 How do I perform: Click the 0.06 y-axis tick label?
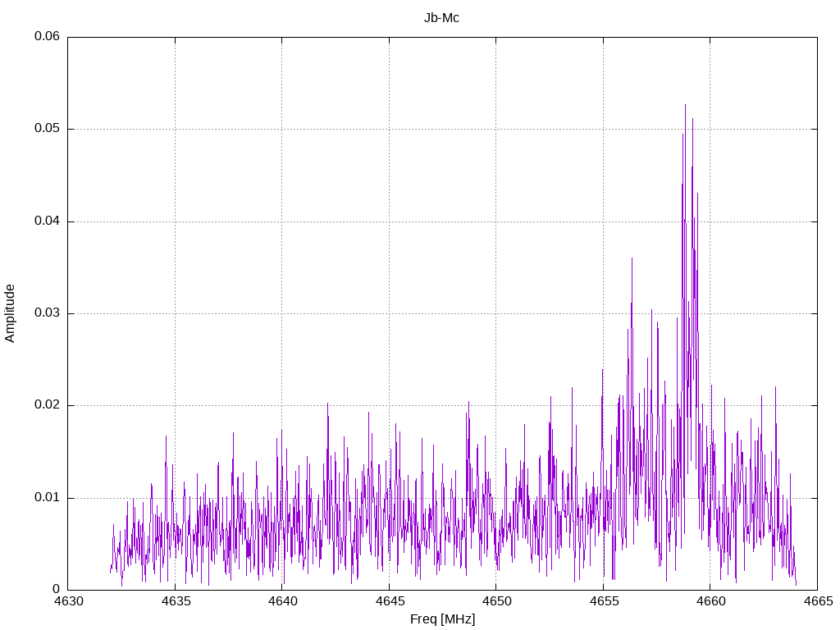pyautogui.click(x=47, y=36)
